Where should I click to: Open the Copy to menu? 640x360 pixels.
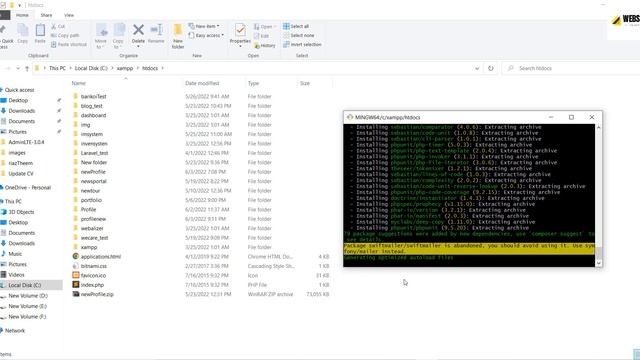pos(118,36)
